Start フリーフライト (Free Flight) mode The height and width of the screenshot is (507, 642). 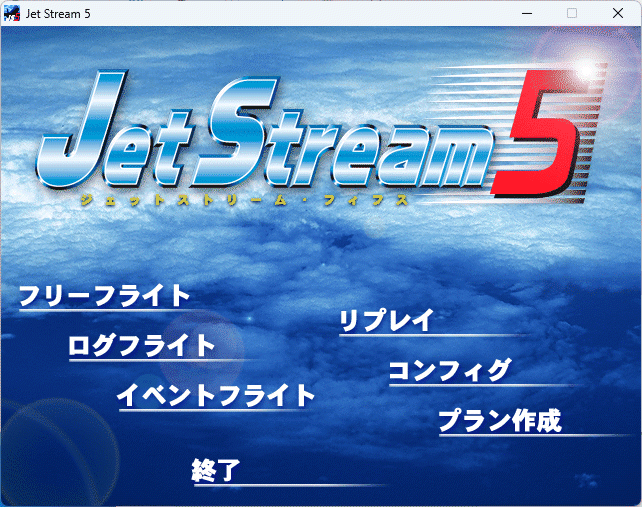coord(104,296)
